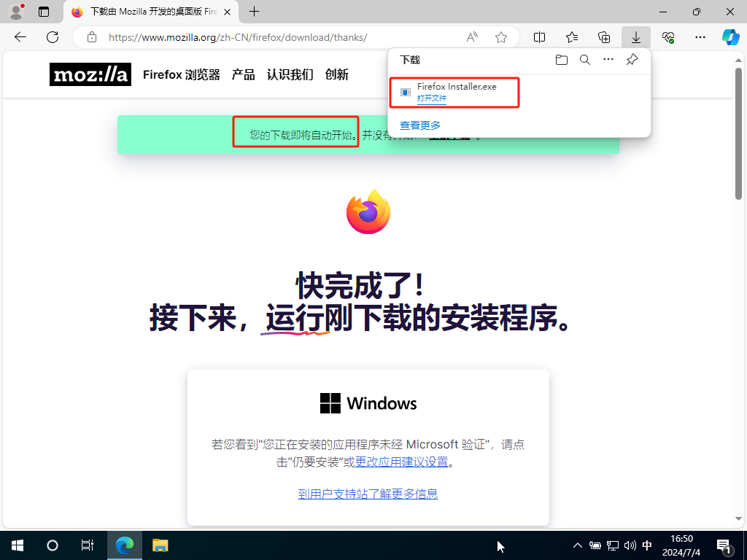Viewport: 747px width, 560px height.
Task: Open Browser essentials heart icon
Action: pyautogui.click(x=668, y=37)
